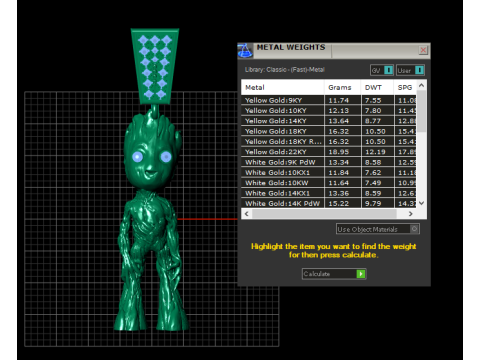Image resolution: width=480 pixels, height=360 pixels.
Task: Select the White Gold:14K PdW row
Action: click(x=328, y=203)
